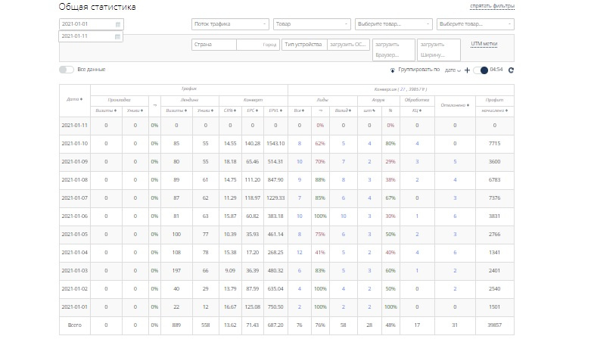Click the Трафик group header
The width and height of the screenshot is (591, 364).
tap(189, 89)
